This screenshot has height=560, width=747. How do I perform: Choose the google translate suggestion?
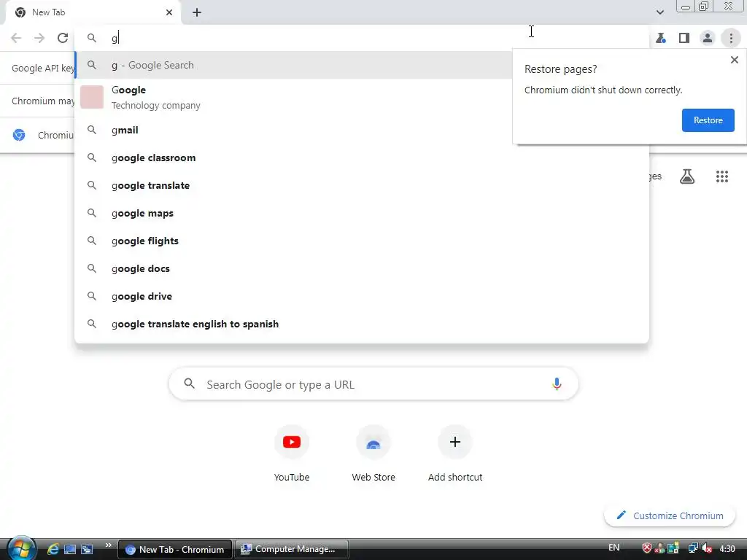pos(362,185)
